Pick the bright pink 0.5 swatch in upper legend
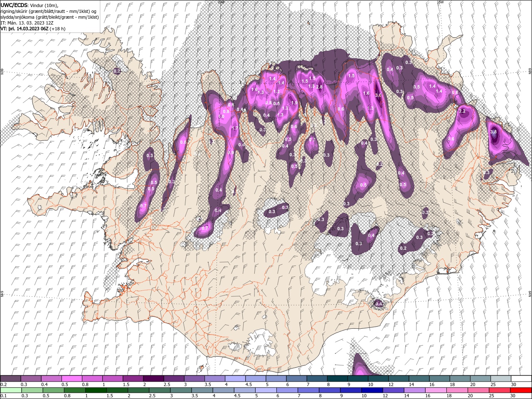 pos(71,379)
